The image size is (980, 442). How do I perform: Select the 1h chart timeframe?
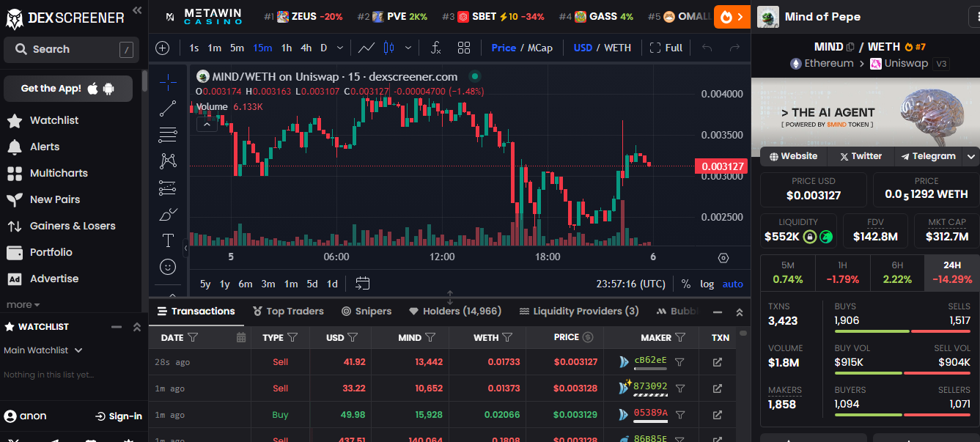(x=287, y=48)
